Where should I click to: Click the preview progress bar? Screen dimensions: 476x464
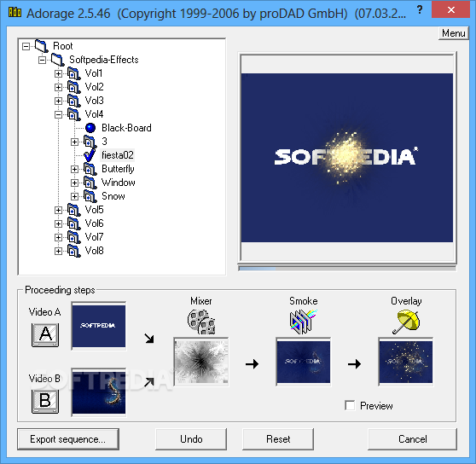tap(347, 269)
